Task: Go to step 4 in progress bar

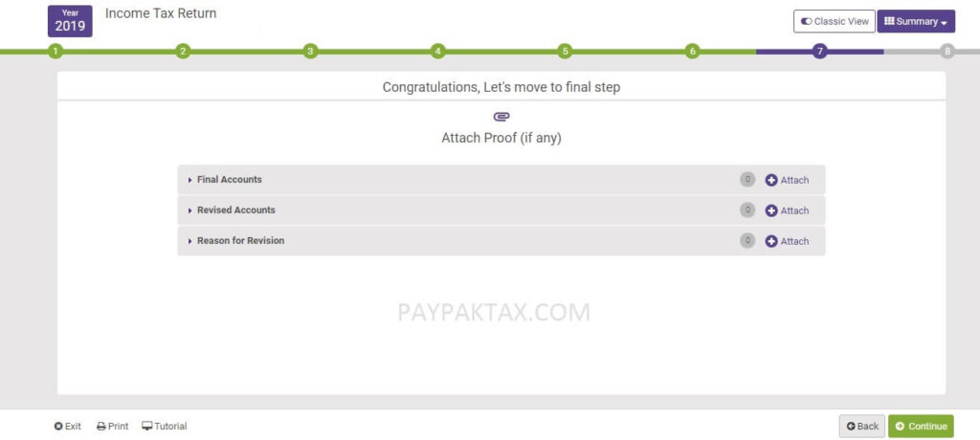Action: pos(438,52)
